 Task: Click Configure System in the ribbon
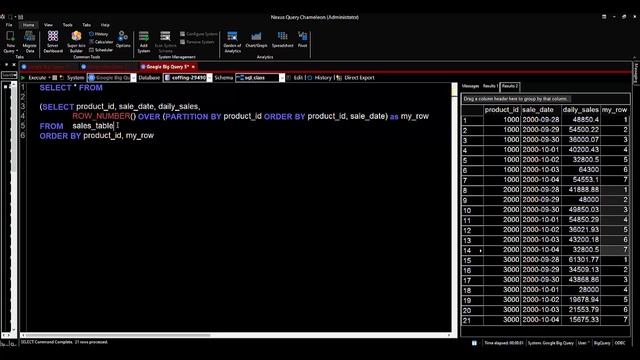199,34
